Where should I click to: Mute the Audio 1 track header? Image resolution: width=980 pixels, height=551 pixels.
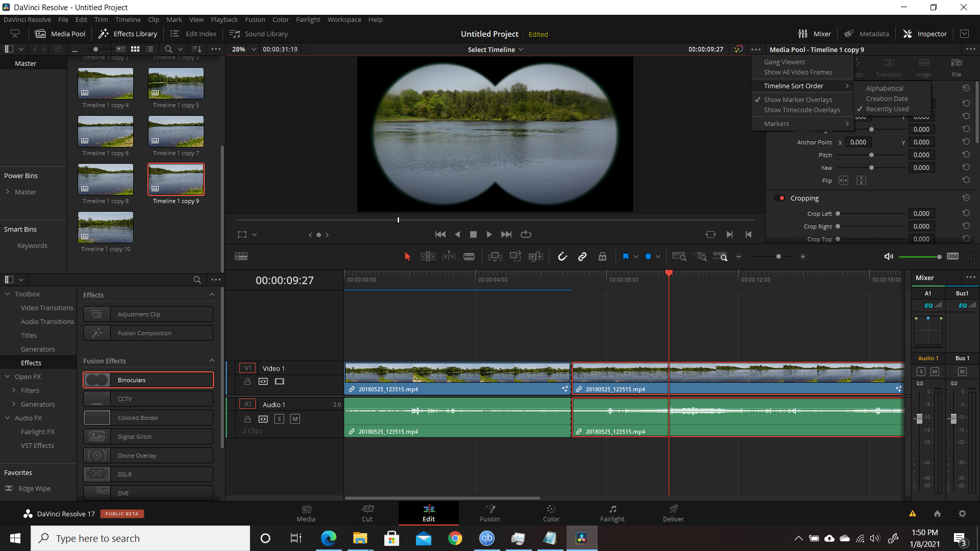tap(295, 419)
